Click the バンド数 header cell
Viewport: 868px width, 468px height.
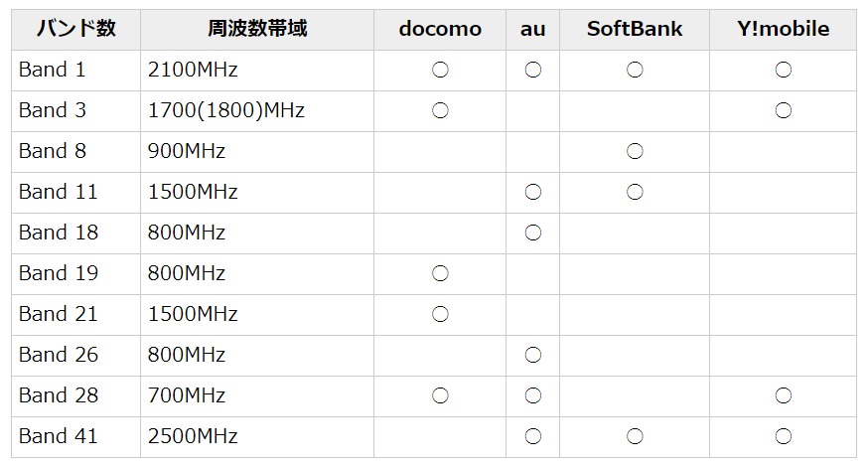(76, 29)
